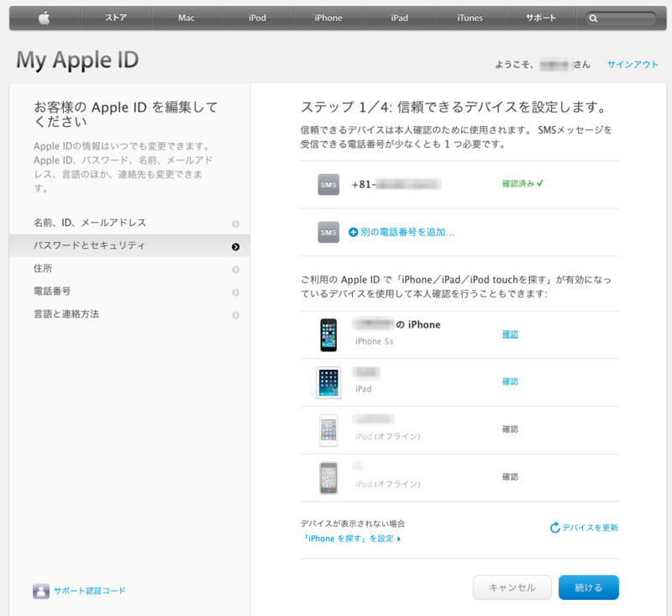Viewport: 672px width, 616px height.
Task: Click 「iPhone を探す」を設定 link
Action: (x=348, y=539)
